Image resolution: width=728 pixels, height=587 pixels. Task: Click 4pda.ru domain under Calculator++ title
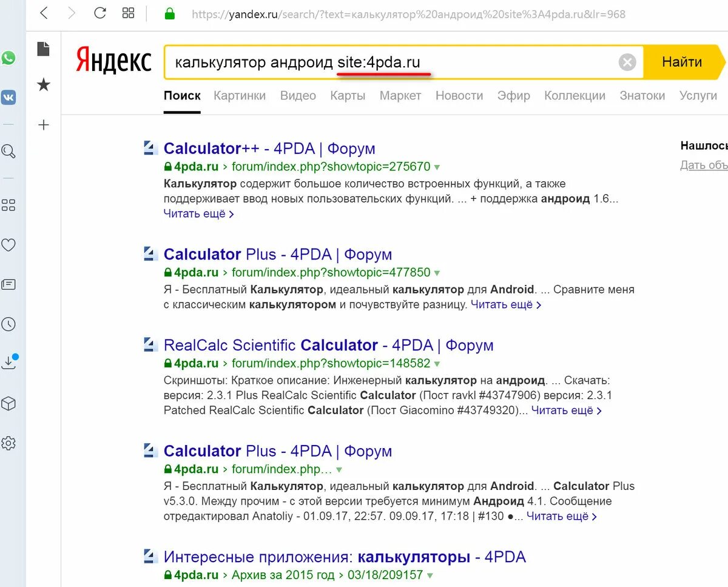(196, 167)
